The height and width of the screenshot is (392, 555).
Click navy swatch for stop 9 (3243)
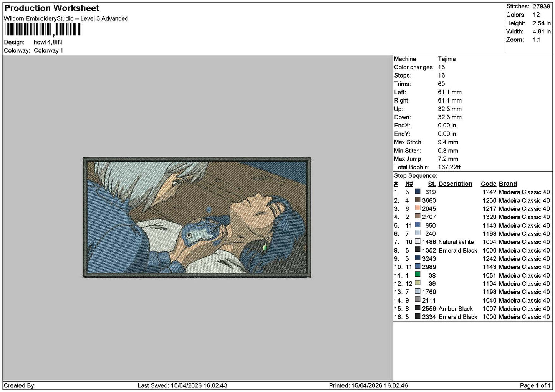click(417, 258)
